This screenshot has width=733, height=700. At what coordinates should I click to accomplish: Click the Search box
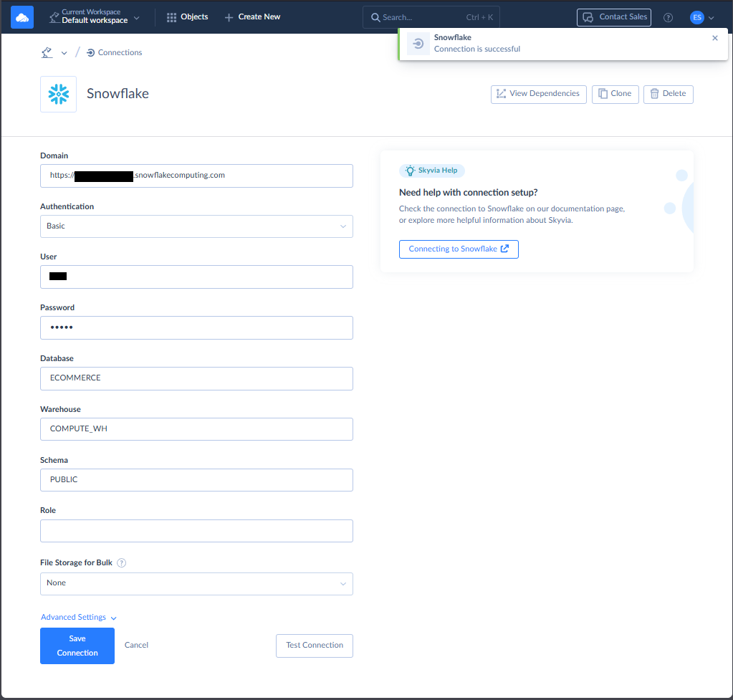coord(431,17)
